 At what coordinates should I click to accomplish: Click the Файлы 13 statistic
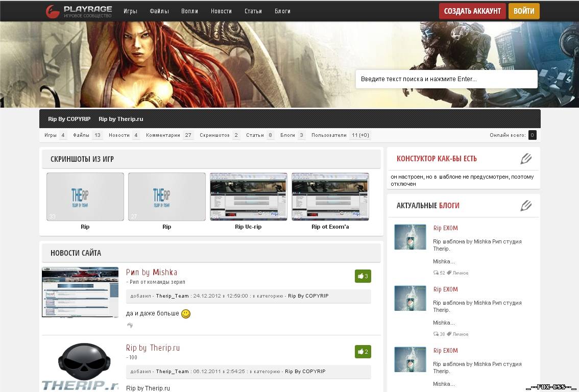pos(87,135)
